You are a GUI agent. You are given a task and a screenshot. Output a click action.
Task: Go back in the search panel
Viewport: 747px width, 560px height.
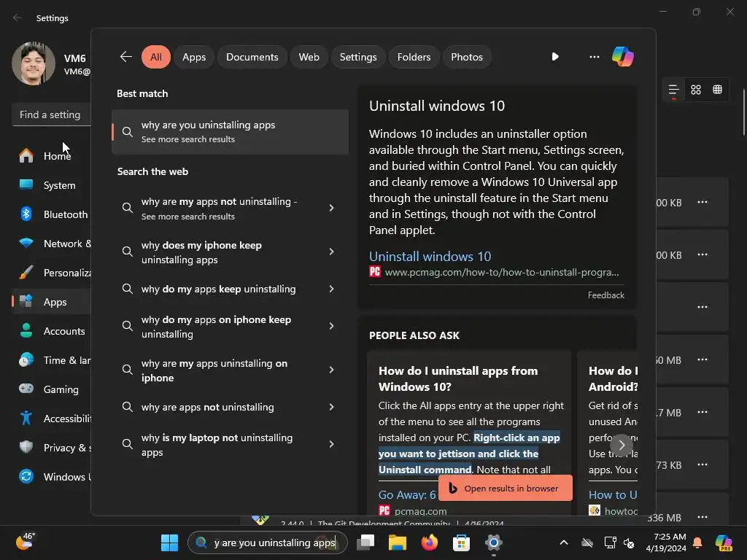tap(125, 57)
